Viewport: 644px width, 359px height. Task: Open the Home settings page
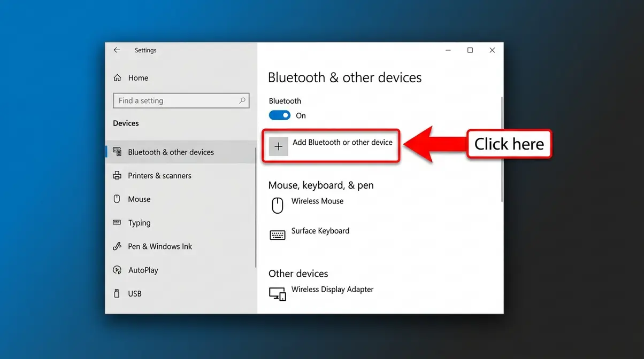[x=131, y=78]
